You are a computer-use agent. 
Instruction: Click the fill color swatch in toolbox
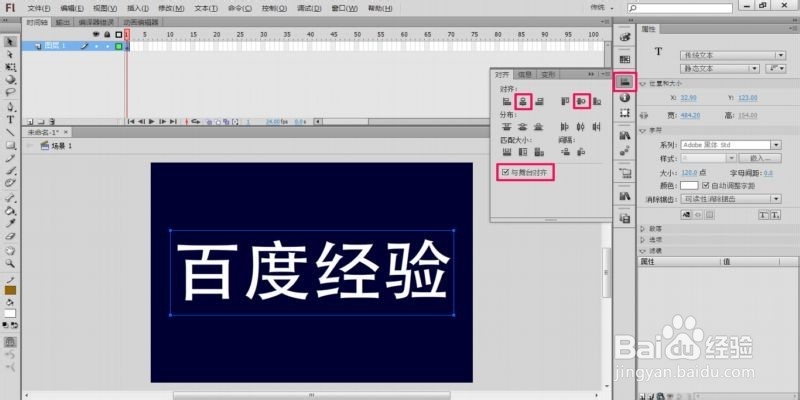pos(10,313)
